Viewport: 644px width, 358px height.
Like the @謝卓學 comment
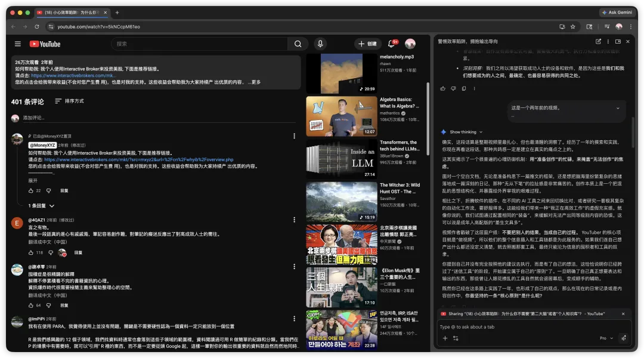pyautogui.click(x=31, y=305)
